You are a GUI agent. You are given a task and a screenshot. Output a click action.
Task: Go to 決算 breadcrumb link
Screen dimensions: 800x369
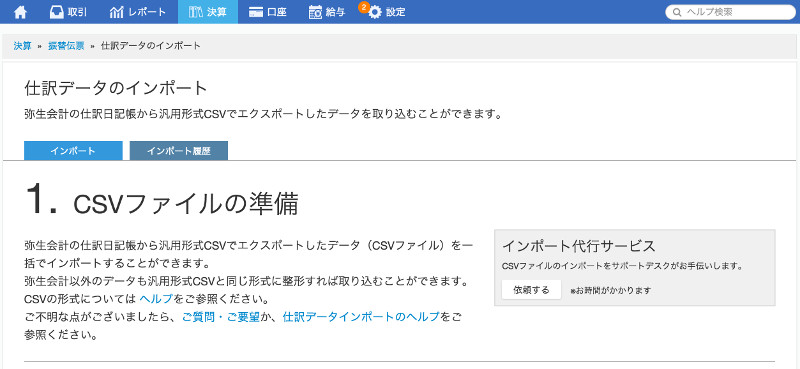click(x=22, y=46)
